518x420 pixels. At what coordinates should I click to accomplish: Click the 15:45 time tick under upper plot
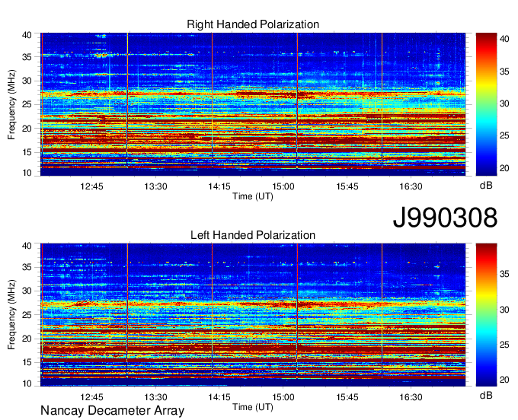click(x=347, y=186)
